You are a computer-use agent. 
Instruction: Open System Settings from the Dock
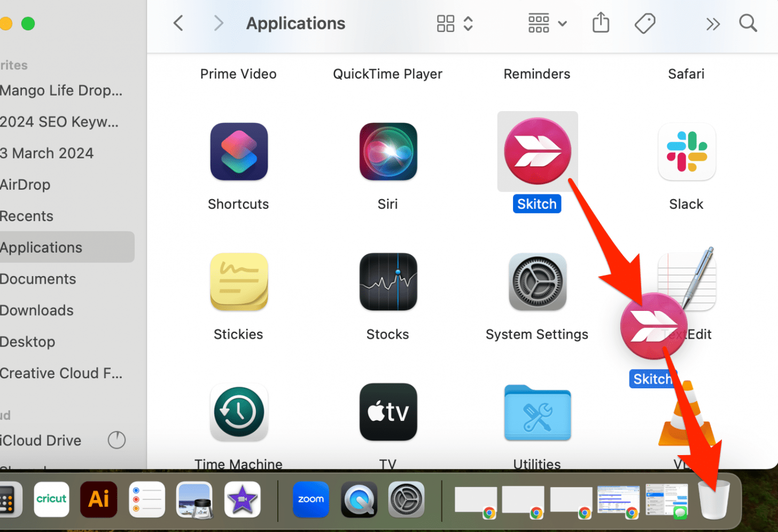tap(407, 499)
